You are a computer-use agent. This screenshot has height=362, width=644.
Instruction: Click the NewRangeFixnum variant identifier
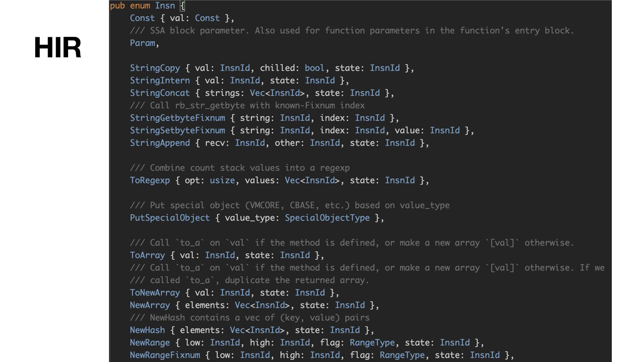pyautogui.click(x=165, y=355)
